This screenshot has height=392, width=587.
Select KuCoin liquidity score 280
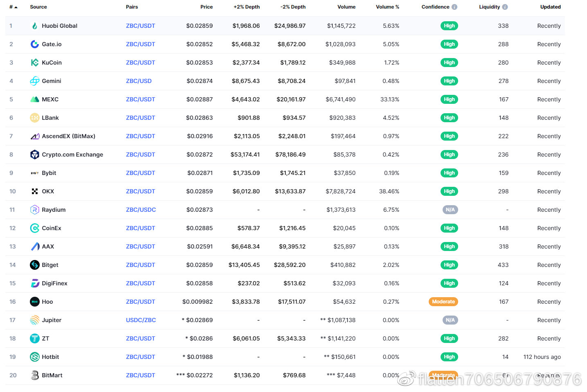pyautogui.click(x=503, y=63)
